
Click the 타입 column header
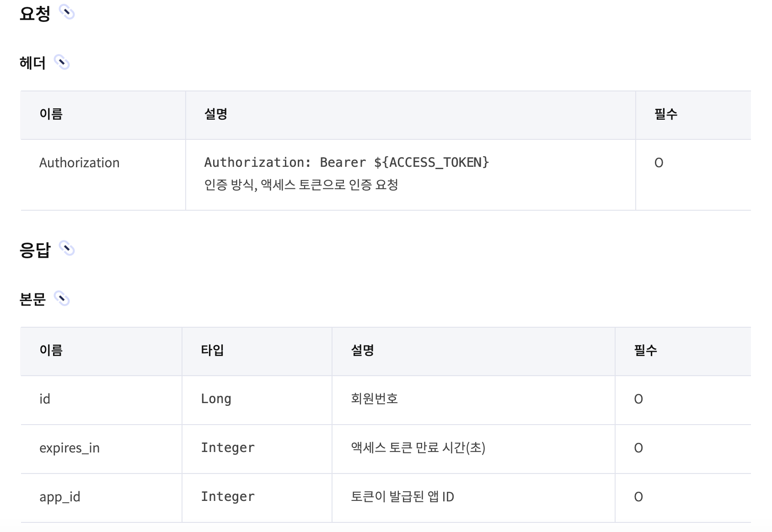pos(212,350)
